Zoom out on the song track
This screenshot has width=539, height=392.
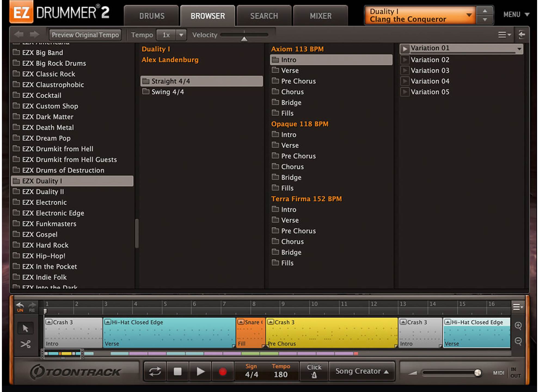(x=518, y=341)
